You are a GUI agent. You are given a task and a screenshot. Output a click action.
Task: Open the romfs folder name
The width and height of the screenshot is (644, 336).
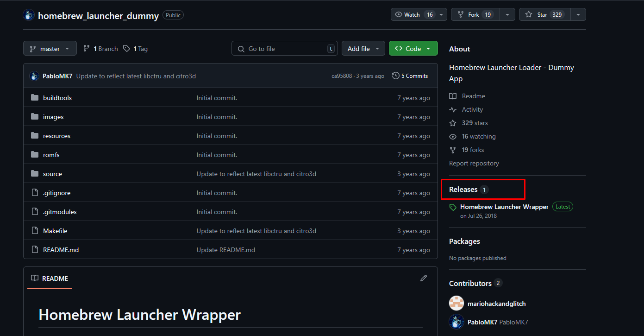pyautogui.click(x=51, y=155)
